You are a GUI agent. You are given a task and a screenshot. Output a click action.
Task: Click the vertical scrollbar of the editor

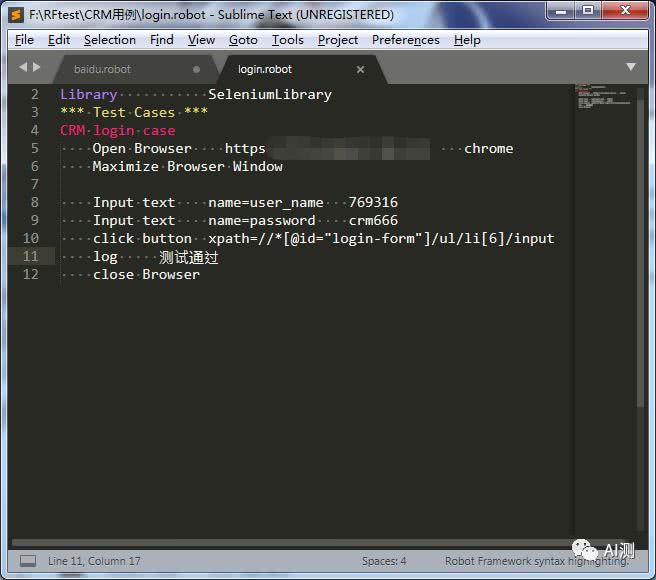(x=640, y=251)
